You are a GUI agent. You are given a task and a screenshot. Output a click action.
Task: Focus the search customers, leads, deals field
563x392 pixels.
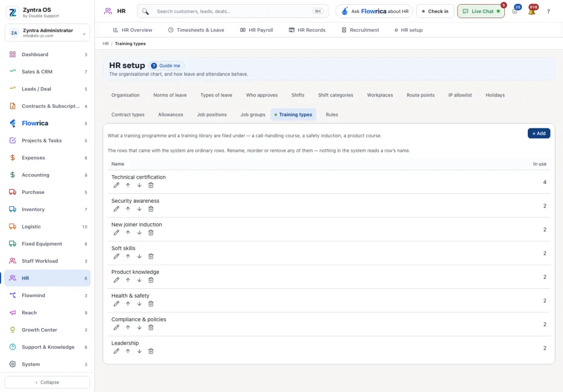[233, 12]
